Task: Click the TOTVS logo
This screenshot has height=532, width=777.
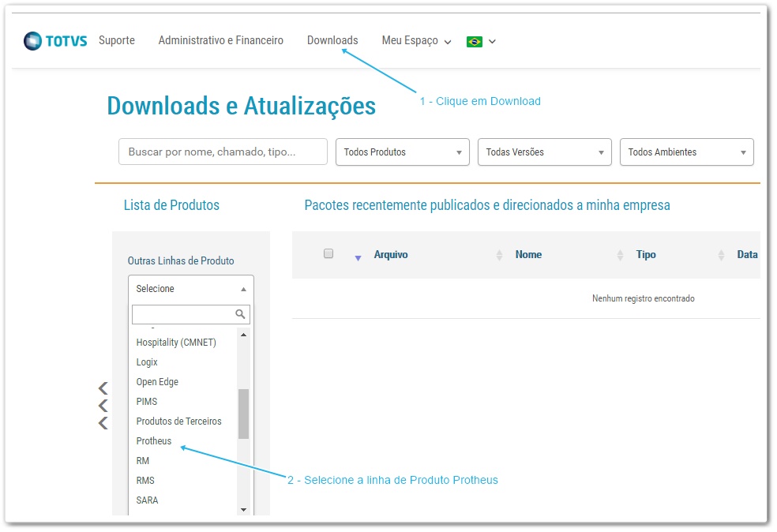Action: tap(55, 40)
